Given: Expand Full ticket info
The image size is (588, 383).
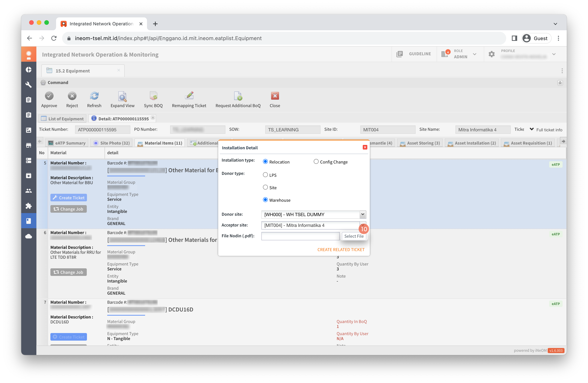Looking at the screenshot, I should (x=546, y=130).
